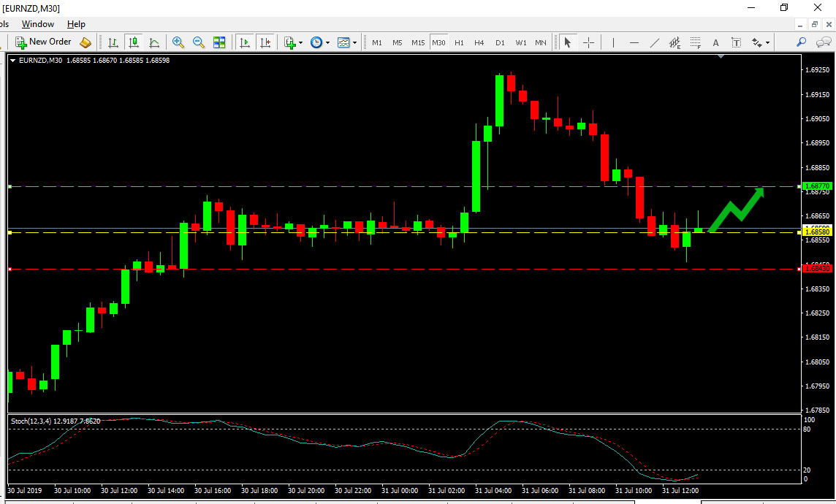The height and width of the screenshot is (504, 836).
Task: Click the Periods clock icon
Action: point(316,42)
